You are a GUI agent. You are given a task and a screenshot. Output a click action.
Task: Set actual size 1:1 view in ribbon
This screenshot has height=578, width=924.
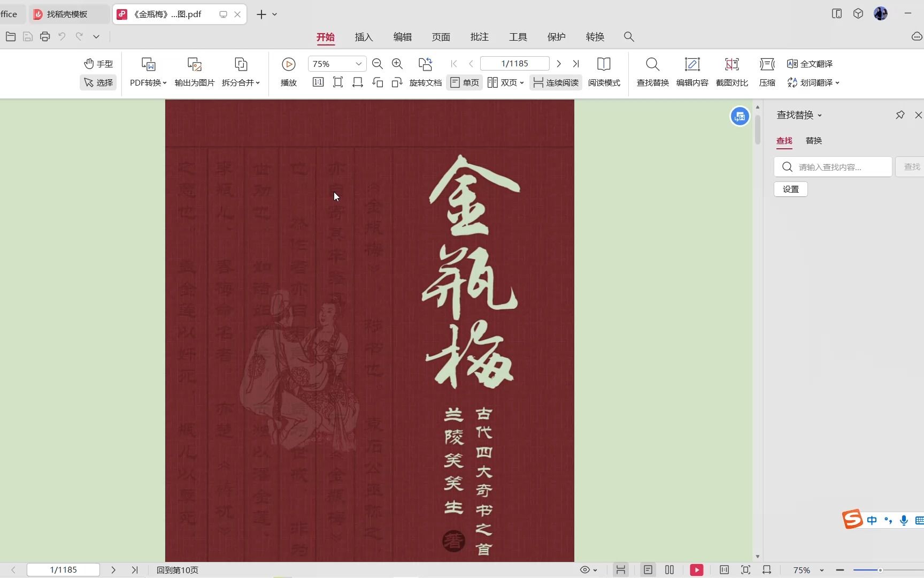tap(318, 82)
